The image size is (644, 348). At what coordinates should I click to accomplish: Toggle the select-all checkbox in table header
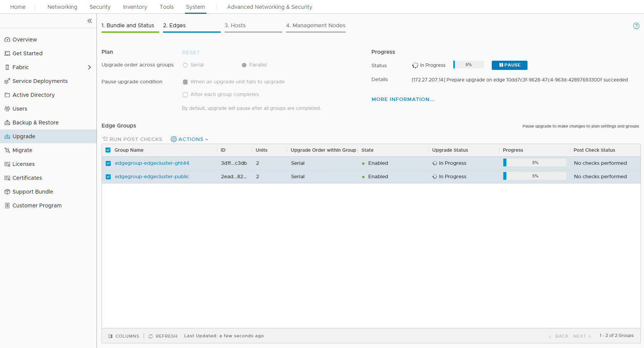point(108,150)
